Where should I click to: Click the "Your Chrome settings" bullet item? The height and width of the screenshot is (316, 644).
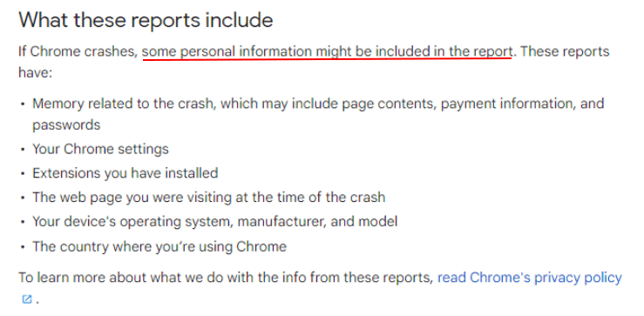[100, 149]
